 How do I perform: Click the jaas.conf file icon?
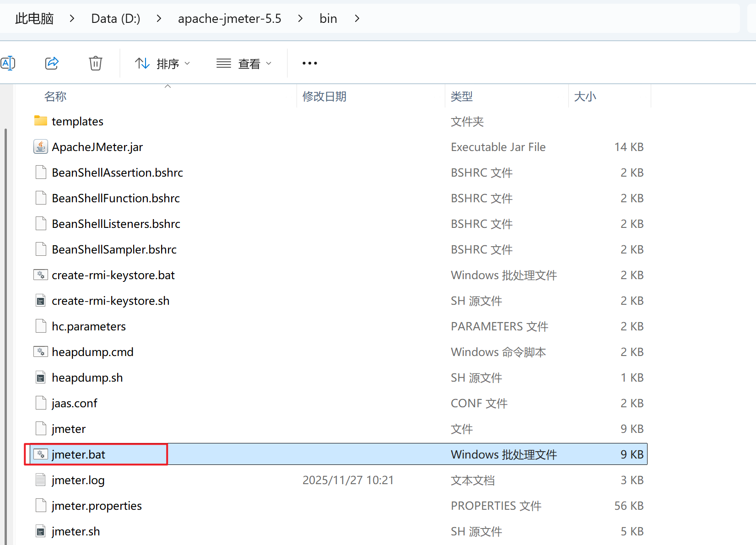point(41,403)
